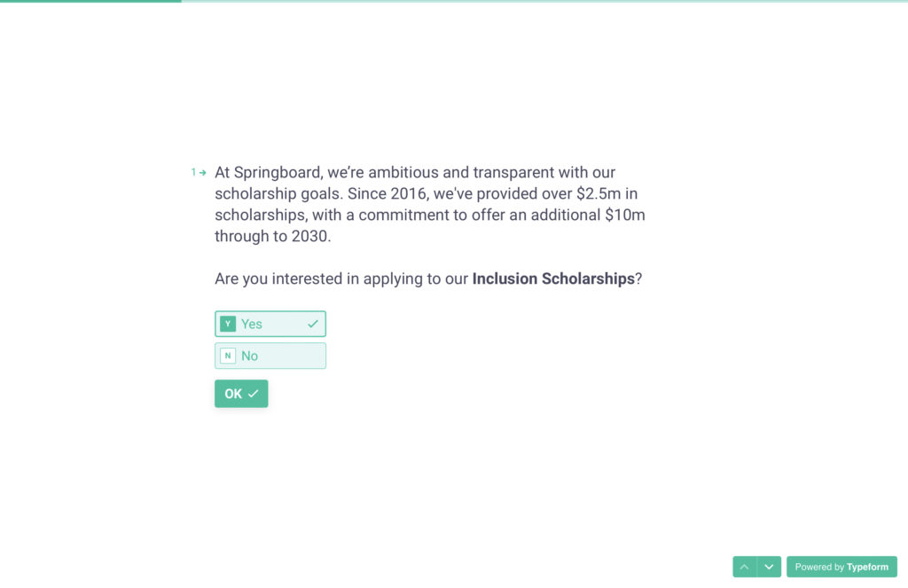Click the bold Inclusion Scholarships text
Viewport: 908px width, 588px height.
553,278
